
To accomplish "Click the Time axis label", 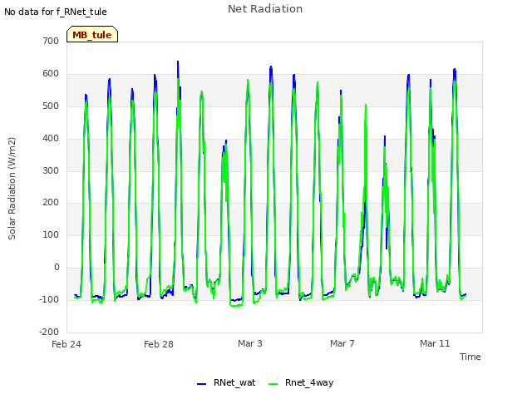I will 470,357.
